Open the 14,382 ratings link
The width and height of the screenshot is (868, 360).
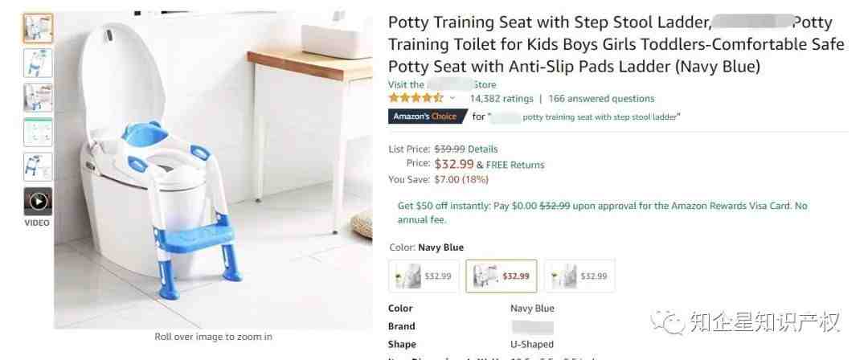pos(502,99)
